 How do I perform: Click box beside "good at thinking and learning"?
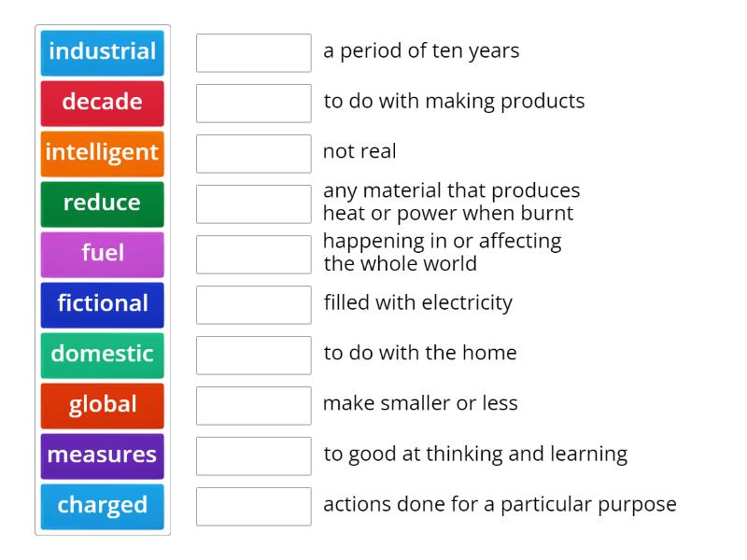[x=254, y=455]
